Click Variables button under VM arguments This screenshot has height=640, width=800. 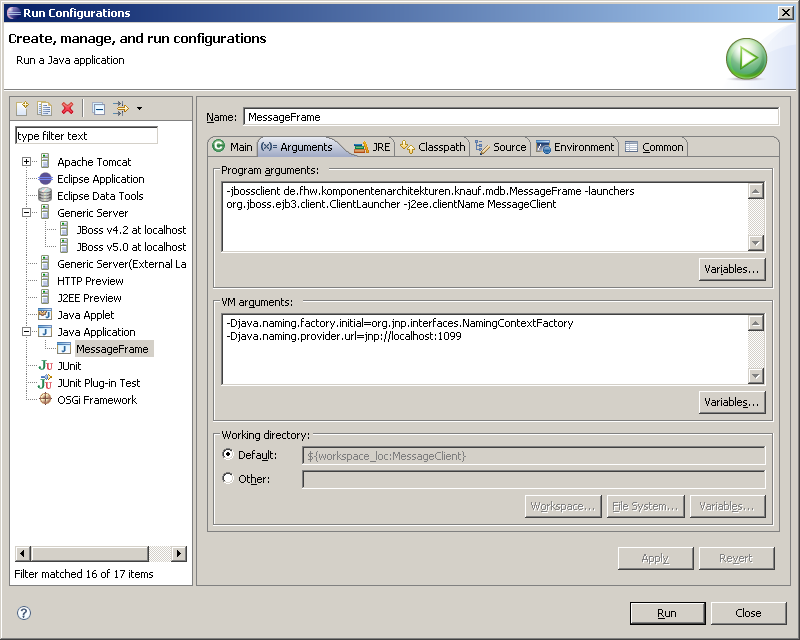pos(732,402)
